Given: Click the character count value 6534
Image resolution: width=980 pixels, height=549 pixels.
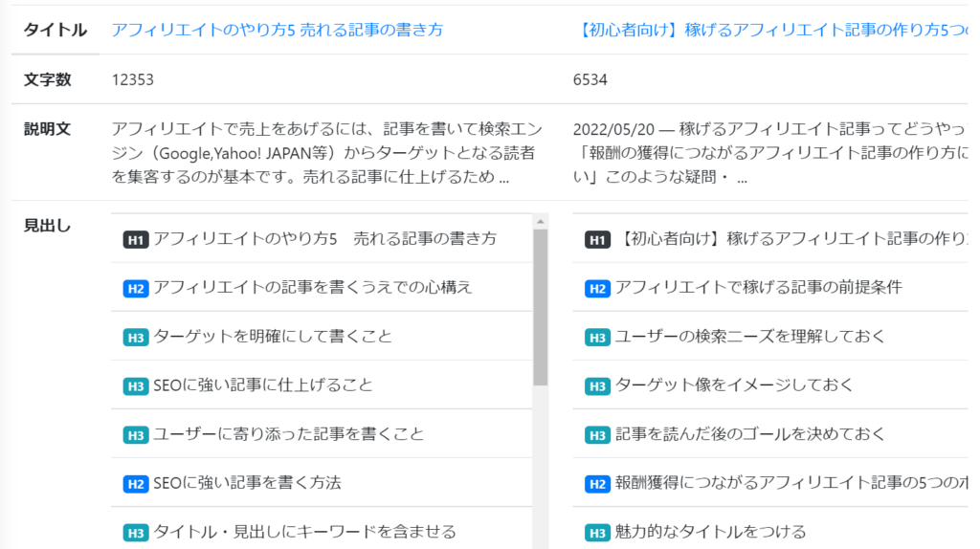Looking at the screenshot, I should click(590, 80).
